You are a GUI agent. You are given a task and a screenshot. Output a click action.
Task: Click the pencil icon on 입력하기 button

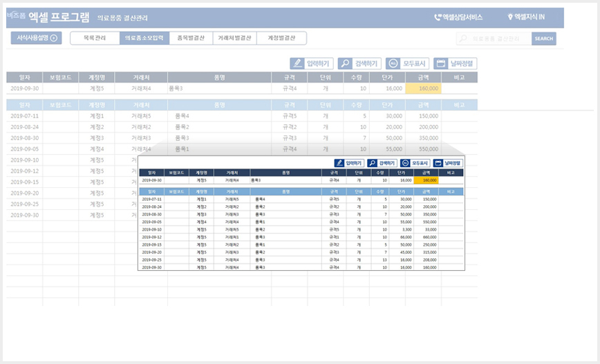[297, 64]
